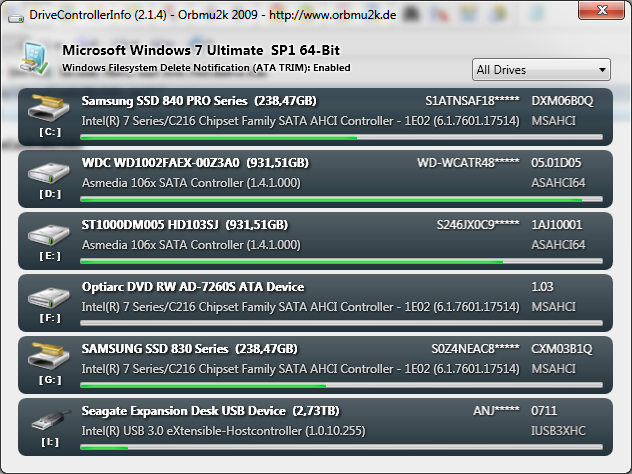632x474 pixels.
Task: Click firmware version 'DXM06B0Q'
Action: coord(562,101)
